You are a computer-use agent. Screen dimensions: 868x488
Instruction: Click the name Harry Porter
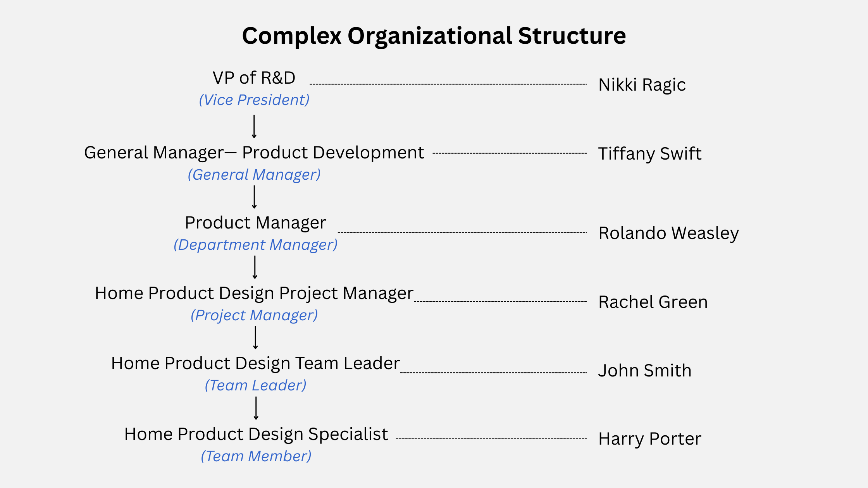(x=650, y=439)
